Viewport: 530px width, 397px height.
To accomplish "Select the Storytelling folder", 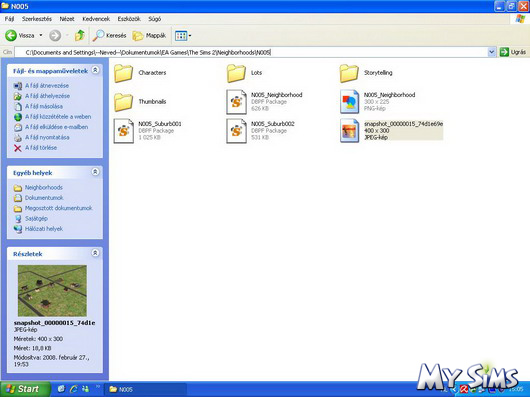I will [x=366, y=73].
